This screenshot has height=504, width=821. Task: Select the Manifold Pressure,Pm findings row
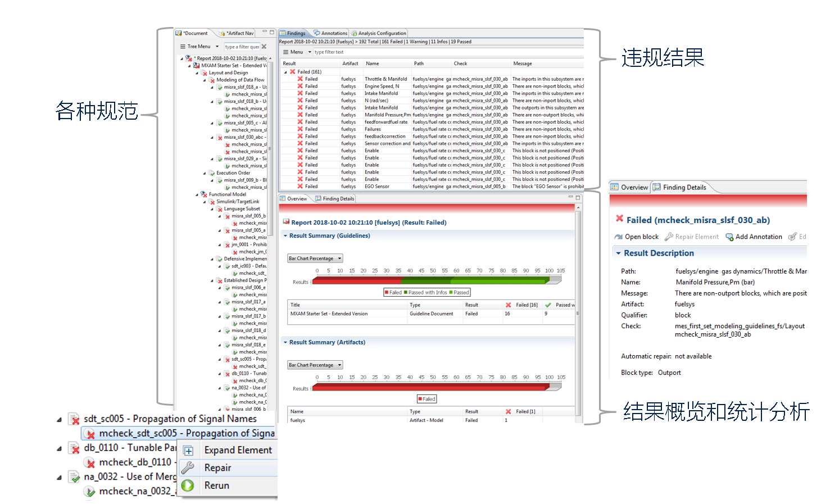[432, 115]
